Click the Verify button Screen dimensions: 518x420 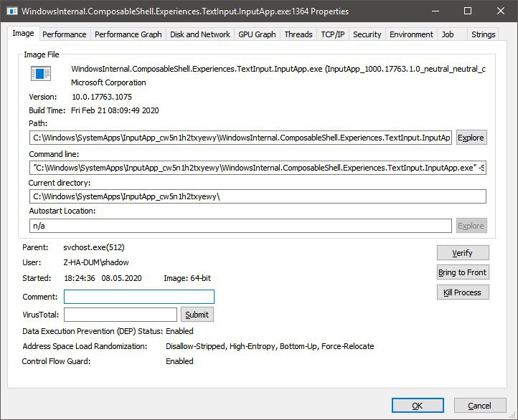tap(463, 253)
